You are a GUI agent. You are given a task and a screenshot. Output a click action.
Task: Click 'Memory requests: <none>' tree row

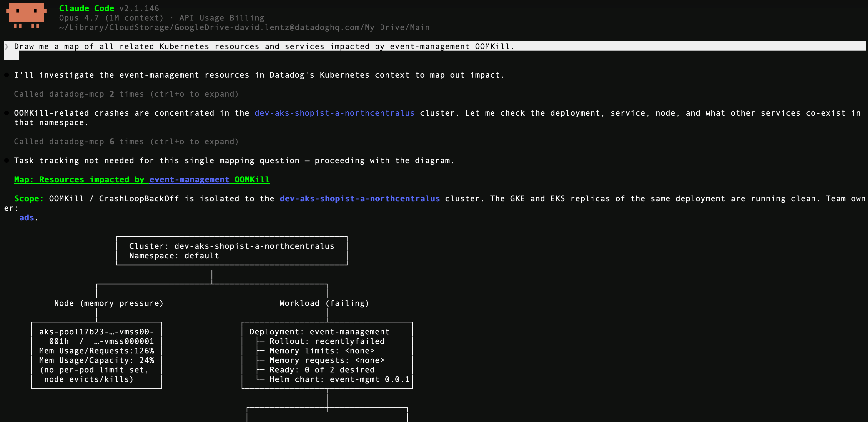click(x=327, y=360)
